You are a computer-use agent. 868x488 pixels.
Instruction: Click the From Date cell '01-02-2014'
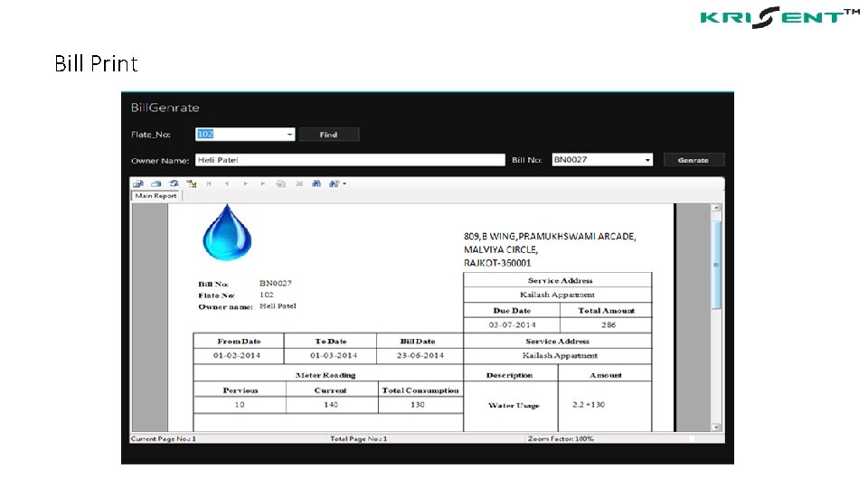237,355
